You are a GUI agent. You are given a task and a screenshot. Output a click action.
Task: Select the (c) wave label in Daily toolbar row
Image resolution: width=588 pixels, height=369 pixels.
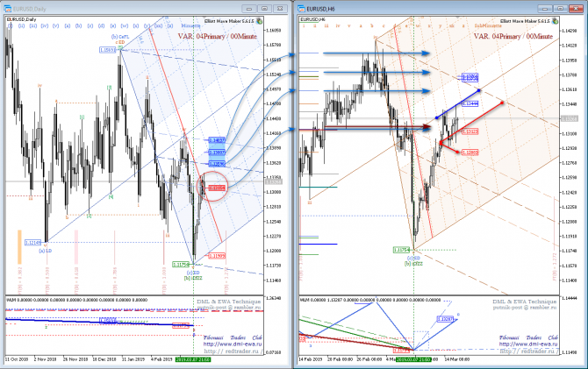90,25
